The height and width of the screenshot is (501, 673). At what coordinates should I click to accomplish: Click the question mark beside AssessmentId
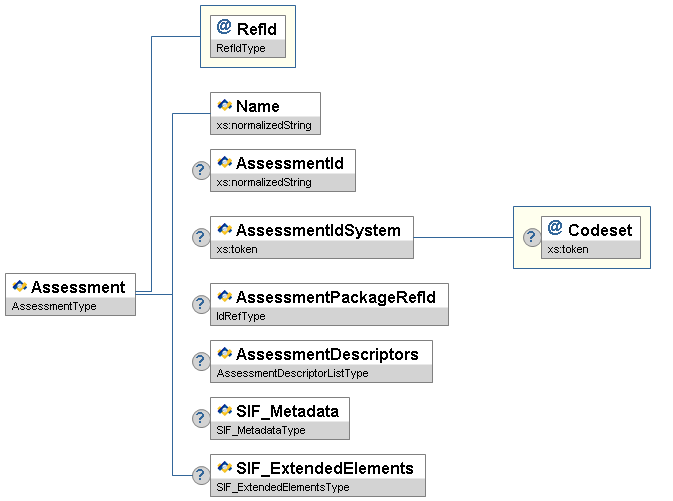[200, 170]
